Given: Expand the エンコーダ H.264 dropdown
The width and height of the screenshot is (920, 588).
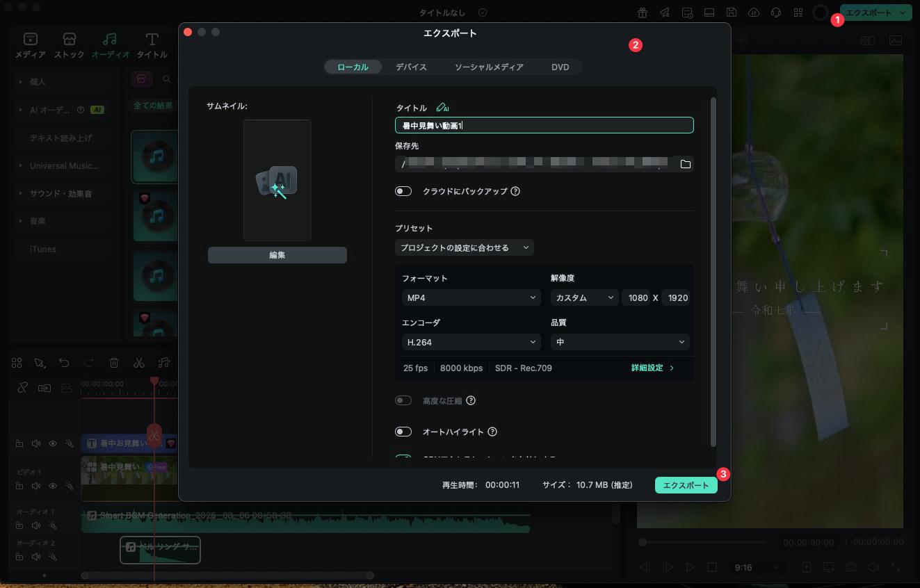Looking at the screenshot, I should (x=471, y=342).
